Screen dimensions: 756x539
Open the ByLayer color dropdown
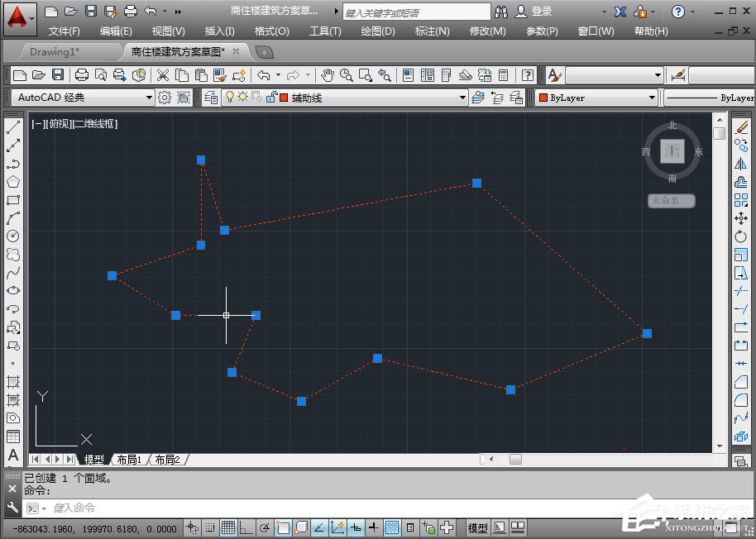tap(652, 98)
